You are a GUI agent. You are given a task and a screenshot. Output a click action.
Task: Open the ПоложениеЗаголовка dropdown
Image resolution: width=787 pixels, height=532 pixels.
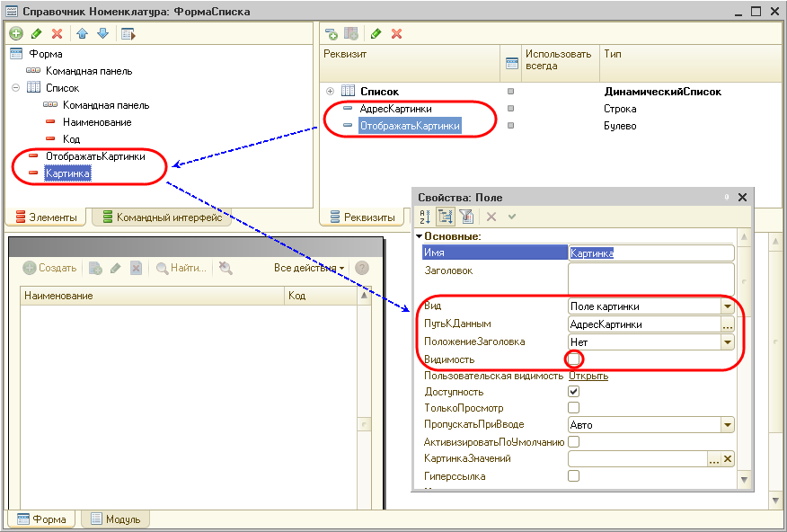728,342
